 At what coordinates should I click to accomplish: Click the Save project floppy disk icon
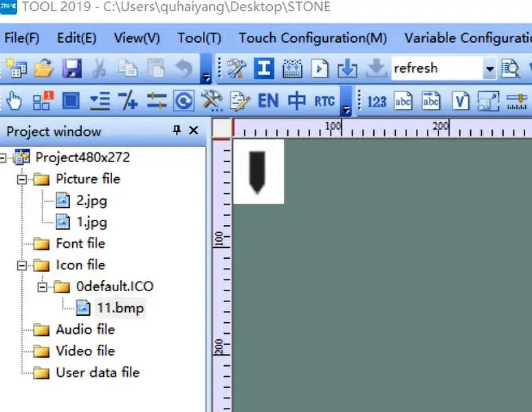(72, 68)
